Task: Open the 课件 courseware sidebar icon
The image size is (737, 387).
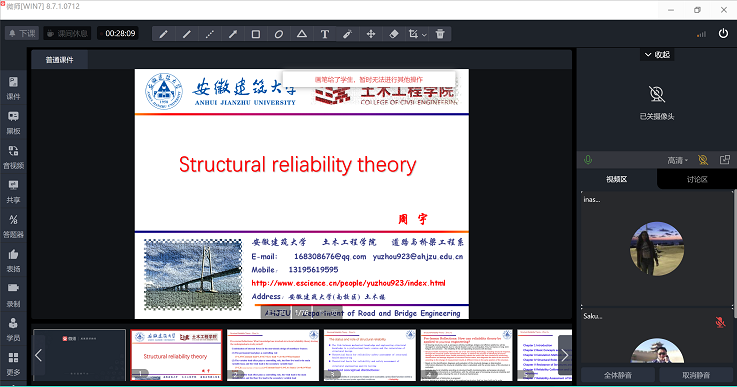Action: coord(13,88)
